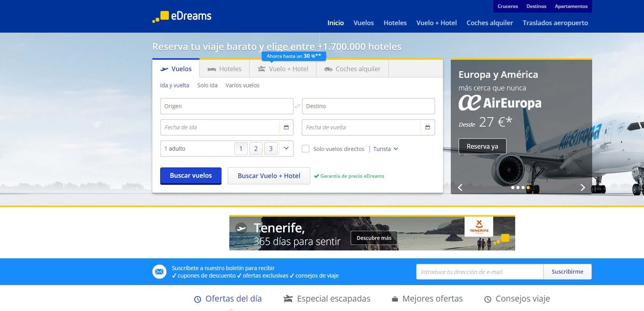Switch to the Vuelo + Hotel search tab

point(283,69)
